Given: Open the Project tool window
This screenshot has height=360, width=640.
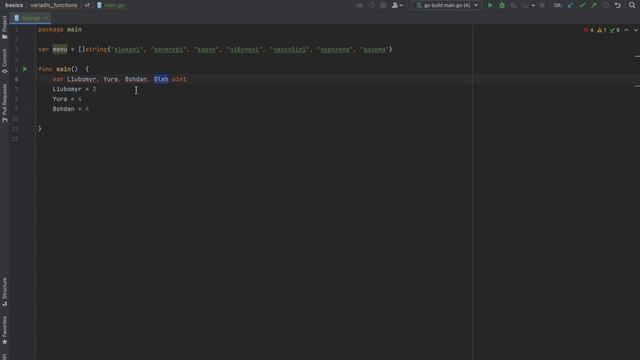Looking at the screenshot, I should pyautogui.click(x=4, y=27).
